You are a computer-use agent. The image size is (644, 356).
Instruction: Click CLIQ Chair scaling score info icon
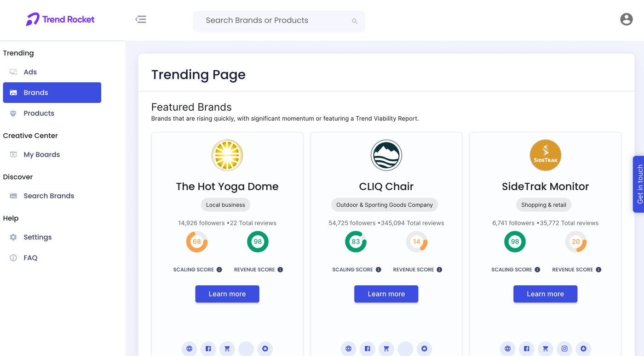(379, 270)
